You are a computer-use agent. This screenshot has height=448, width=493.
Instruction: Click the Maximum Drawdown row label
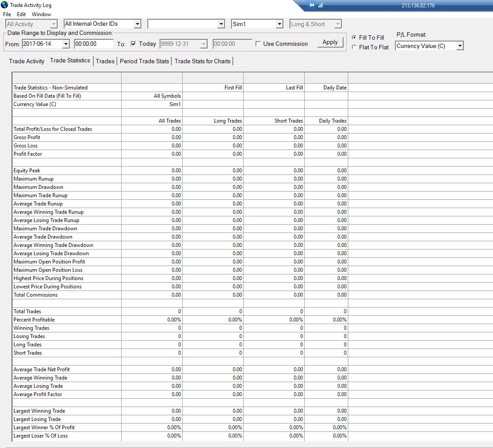coord(38,187)
